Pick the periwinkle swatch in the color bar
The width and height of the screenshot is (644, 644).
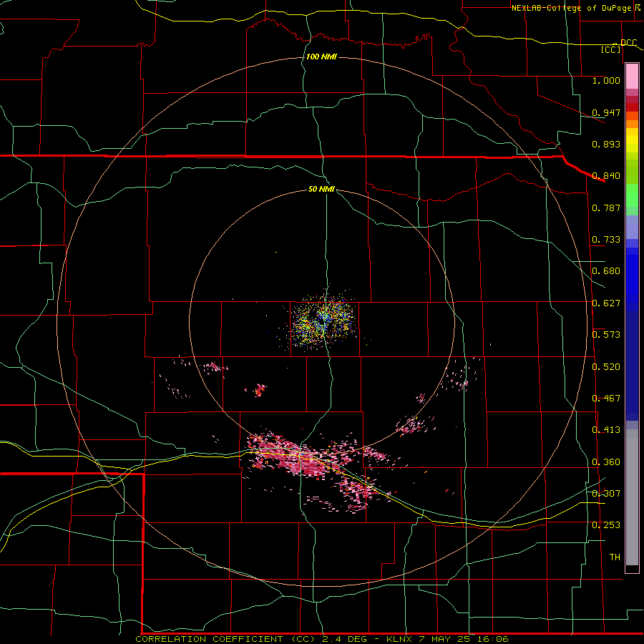(x=632, y=227)
